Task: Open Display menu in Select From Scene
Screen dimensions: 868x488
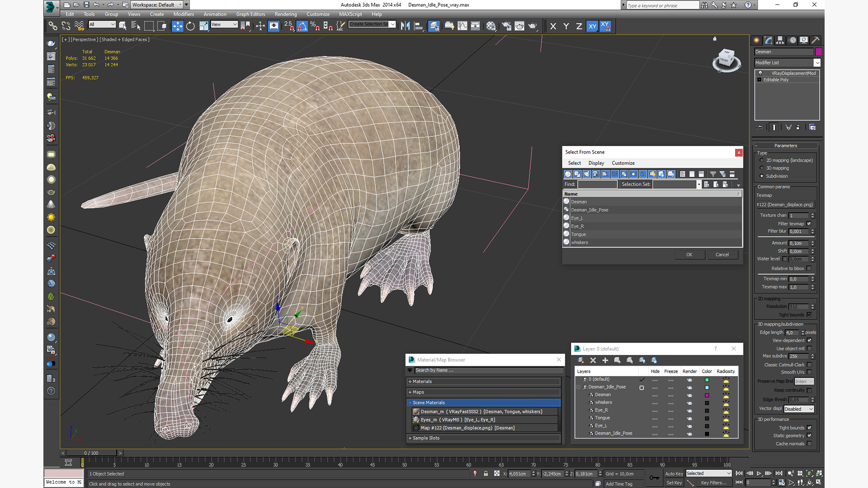Action: tap(596, 163)
